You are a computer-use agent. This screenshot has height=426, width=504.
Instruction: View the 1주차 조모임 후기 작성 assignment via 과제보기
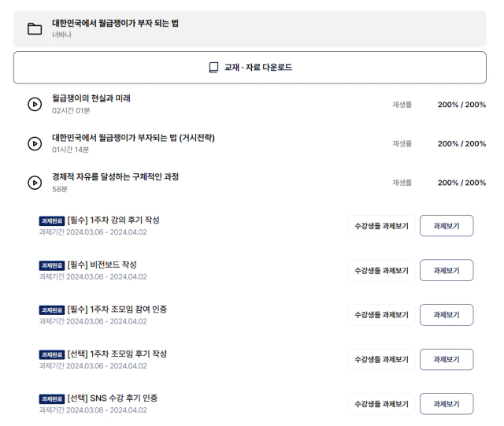pyautogui.click(x=447, y=359)
